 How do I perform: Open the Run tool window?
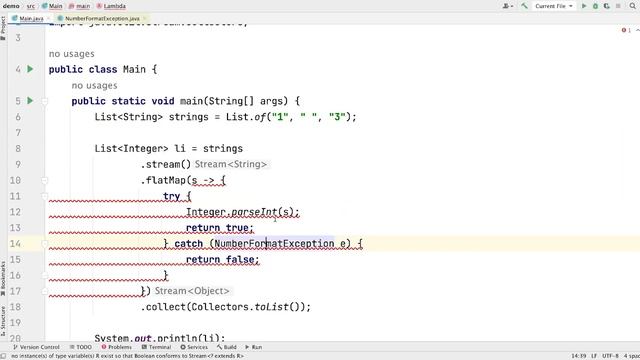tap(253, 347)
